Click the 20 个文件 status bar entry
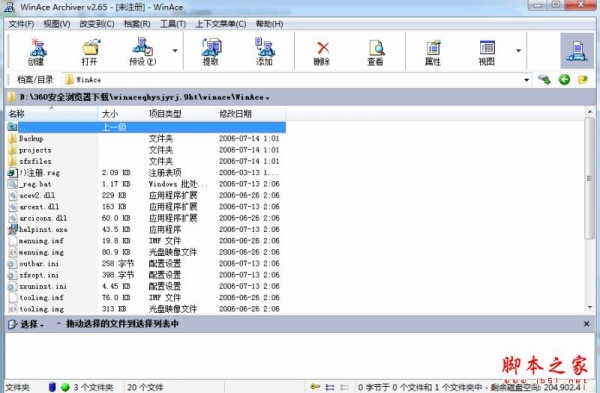Viewport: 600px width, 393px height. pyautogui.click(x=145, y=388)
